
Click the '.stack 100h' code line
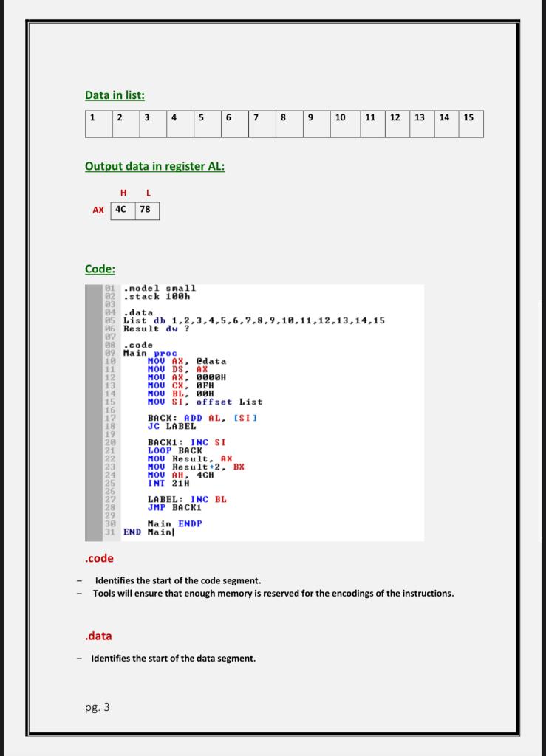pyautogui.click(x=157, y=297)
